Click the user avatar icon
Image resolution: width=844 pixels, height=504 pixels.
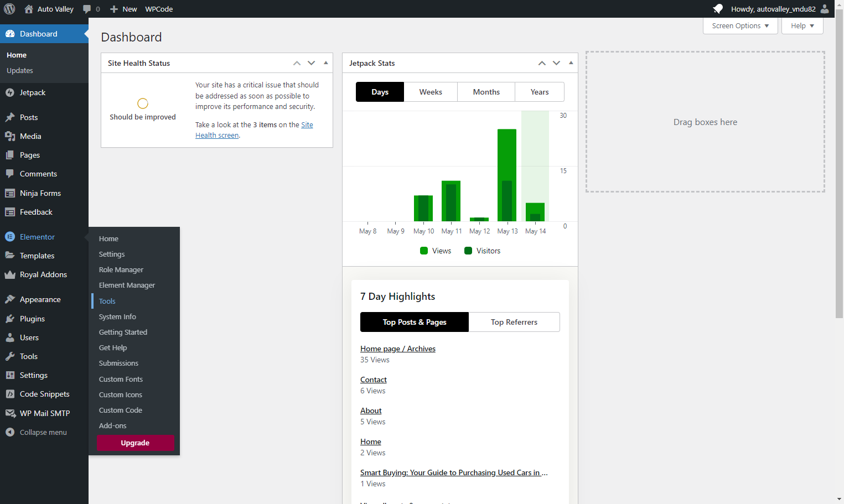click(x=825, y=9)
